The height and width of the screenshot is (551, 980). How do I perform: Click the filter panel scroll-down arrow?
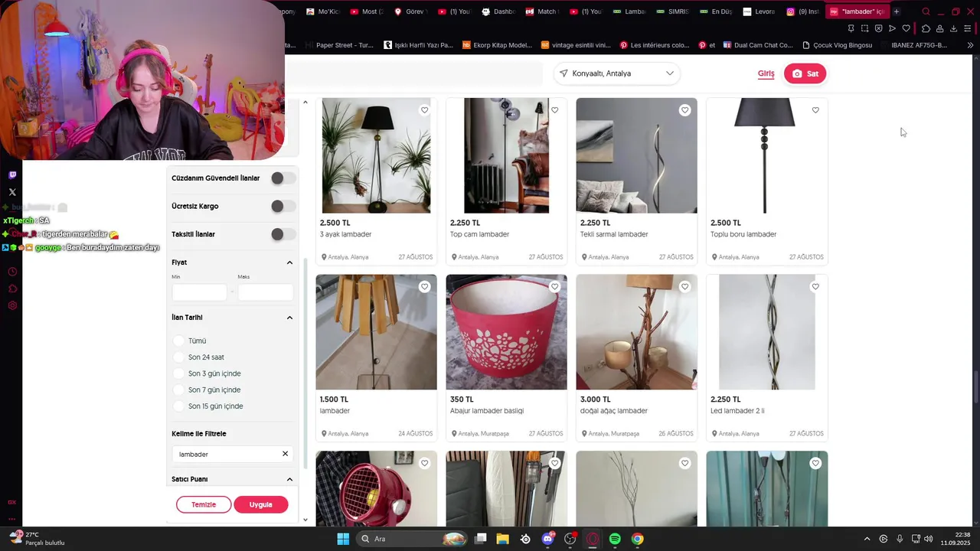pyautogui.click(x=305, y=520)
